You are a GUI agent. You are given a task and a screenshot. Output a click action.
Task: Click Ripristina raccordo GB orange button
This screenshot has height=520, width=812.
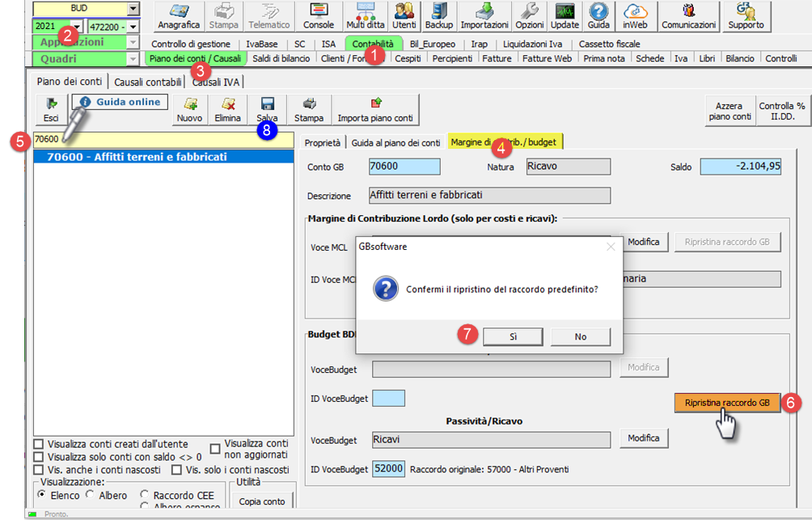click(x=727, y=403)
